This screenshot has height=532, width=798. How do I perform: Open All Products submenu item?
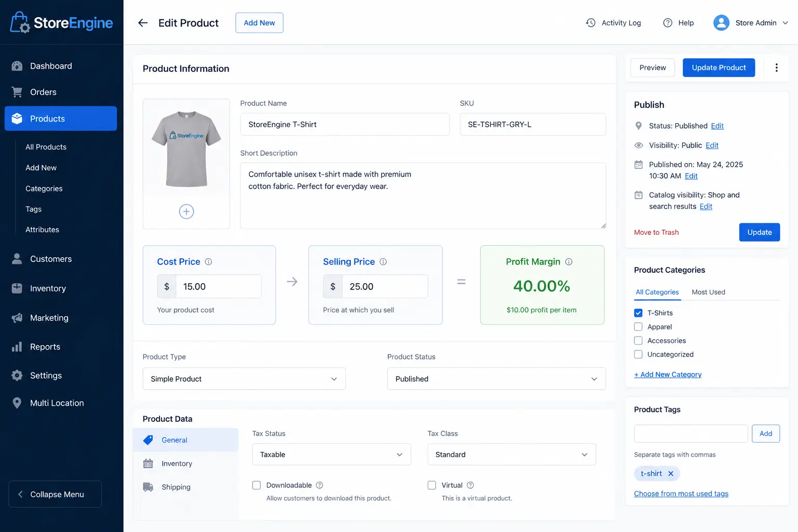[x=46, y=147]
